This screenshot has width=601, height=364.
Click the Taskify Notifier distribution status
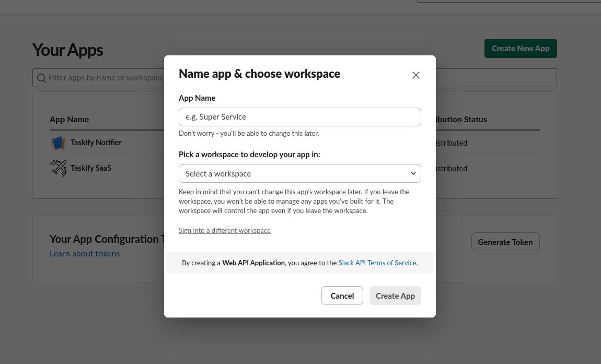452,143
